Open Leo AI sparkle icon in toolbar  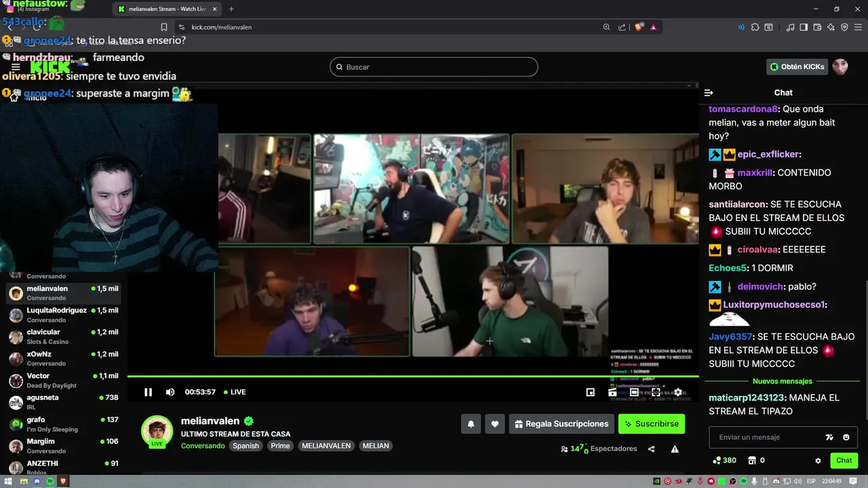pyautogui.click(x=831, y=27)
